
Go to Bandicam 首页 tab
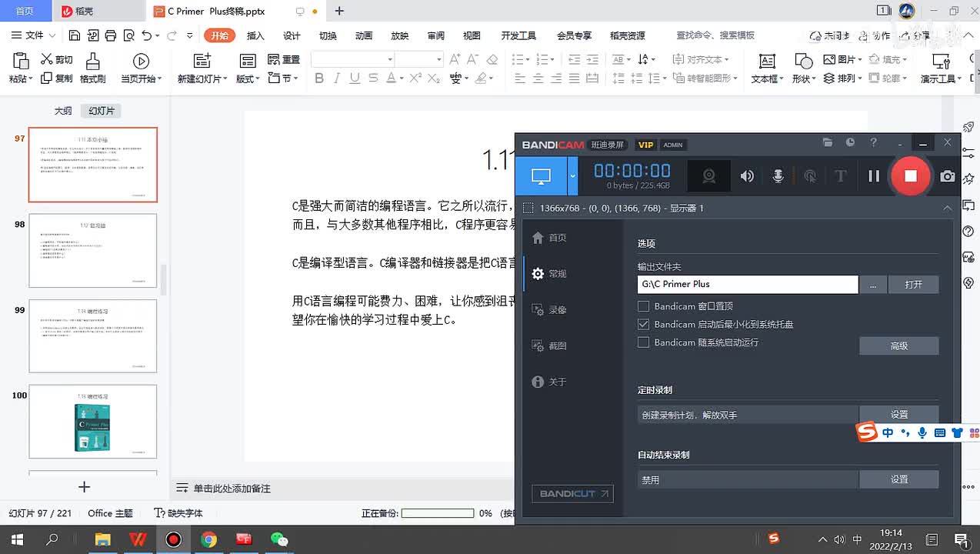click(550, 238)
